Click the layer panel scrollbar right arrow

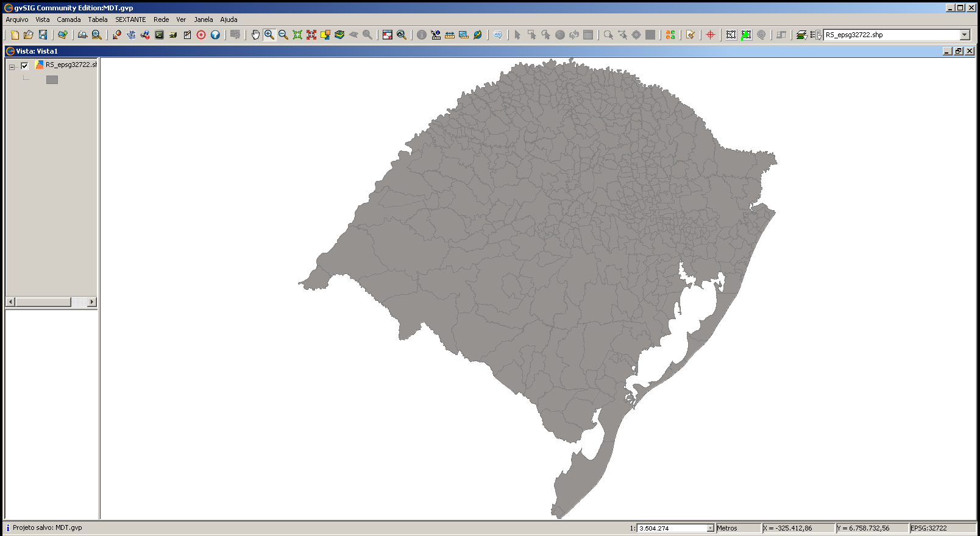(92, 302)
